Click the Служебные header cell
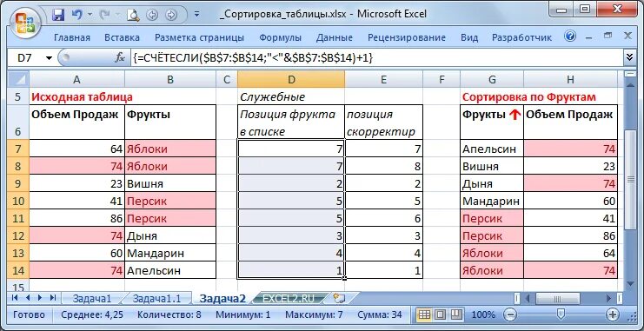The height and width of the screenshot is (331, 644). point(291,97)
